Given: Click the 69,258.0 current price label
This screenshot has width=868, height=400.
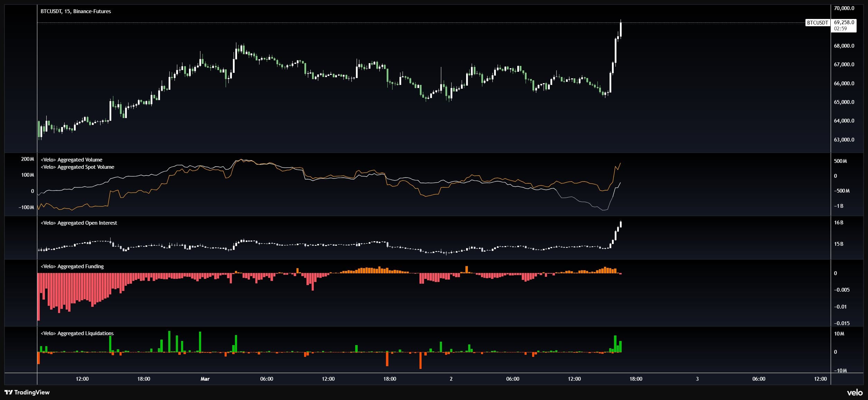Looking at the screenshot, I should [844, 22].
